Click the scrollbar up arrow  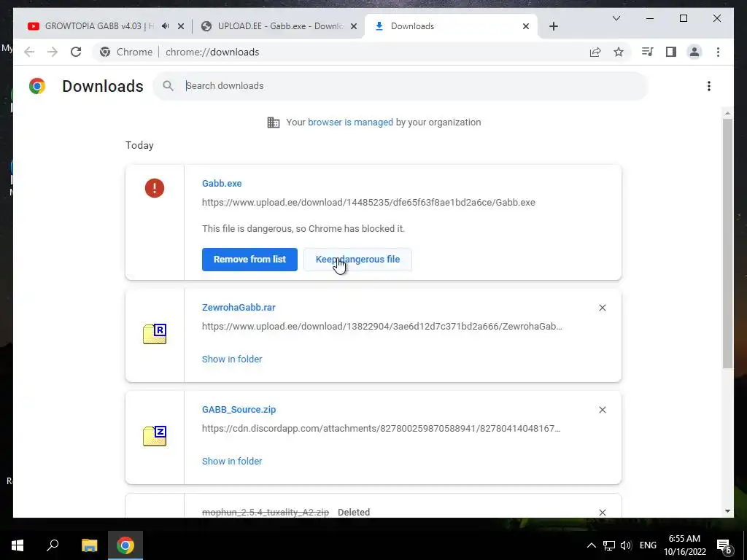[x=727, y=113]
